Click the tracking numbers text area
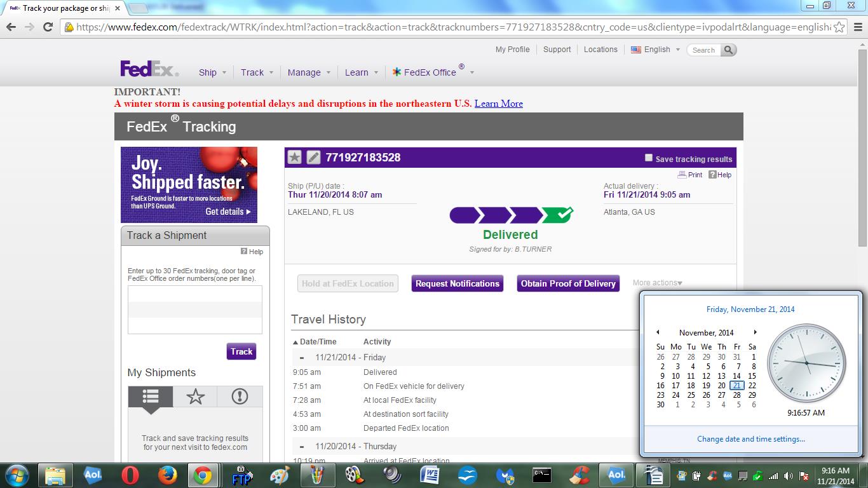 pos(195,309)
